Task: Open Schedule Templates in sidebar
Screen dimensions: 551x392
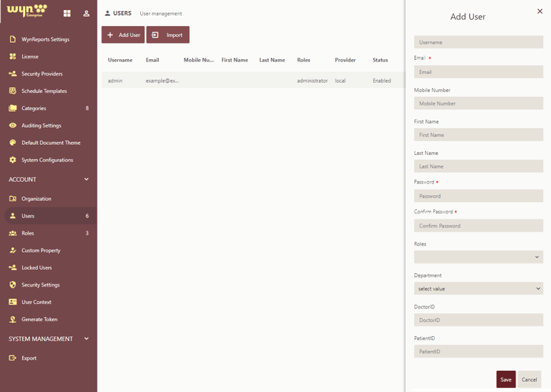Action: tap(44, 91)
